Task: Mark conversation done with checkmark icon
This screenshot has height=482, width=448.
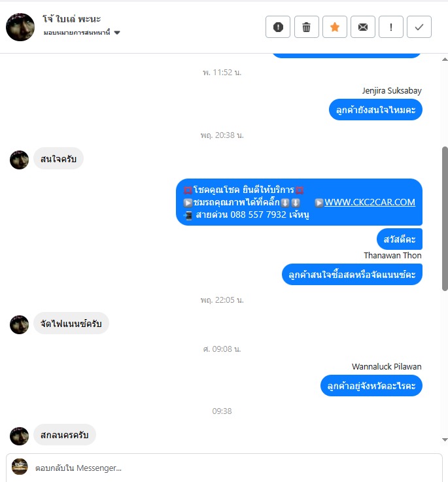Action: (419, 27)
